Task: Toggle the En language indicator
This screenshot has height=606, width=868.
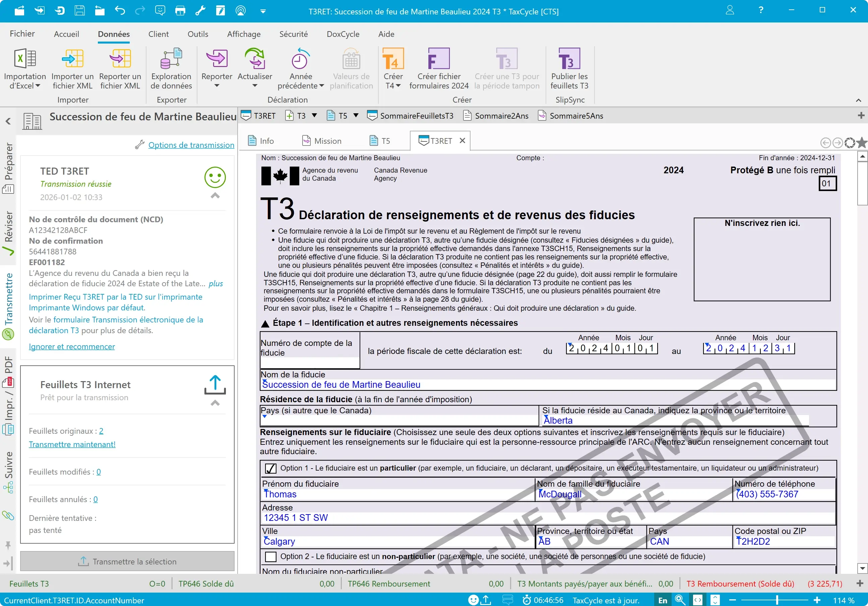Action: click(x=663, y=600)
